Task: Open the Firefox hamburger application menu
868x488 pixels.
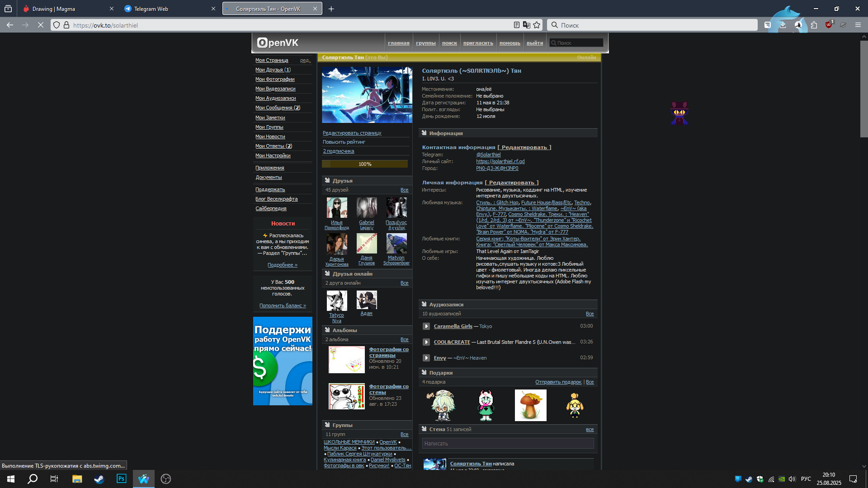Action: click(x=858, y=25)
